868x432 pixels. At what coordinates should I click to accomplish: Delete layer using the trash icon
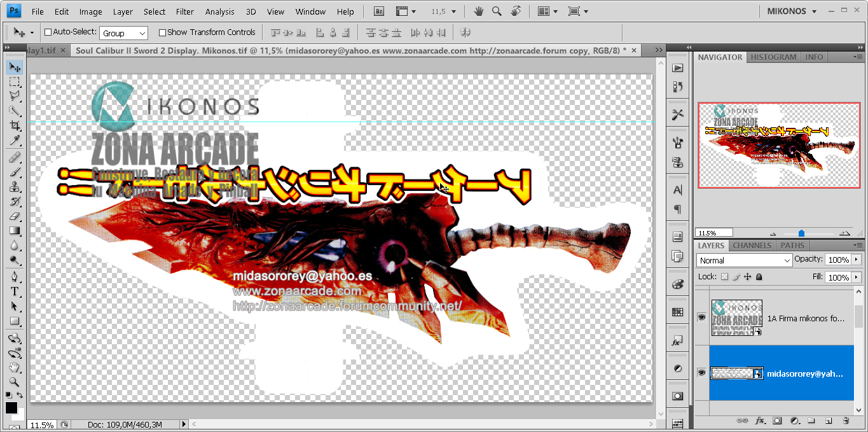[845, 421]
